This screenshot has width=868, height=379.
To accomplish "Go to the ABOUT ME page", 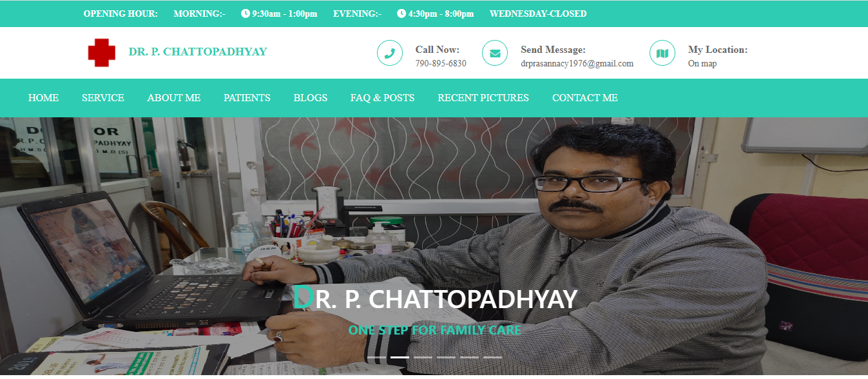I will click(x=174, y=98).
